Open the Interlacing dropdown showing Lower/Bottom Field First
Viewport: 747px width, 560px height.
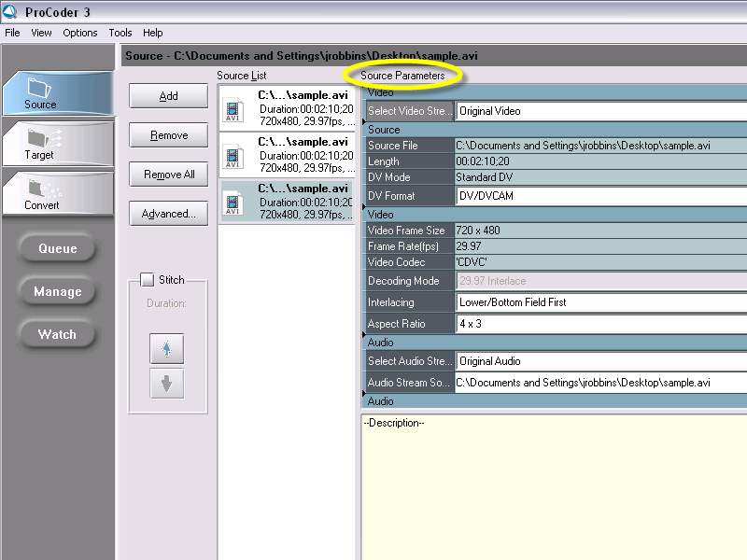click(x=601, y=302)
